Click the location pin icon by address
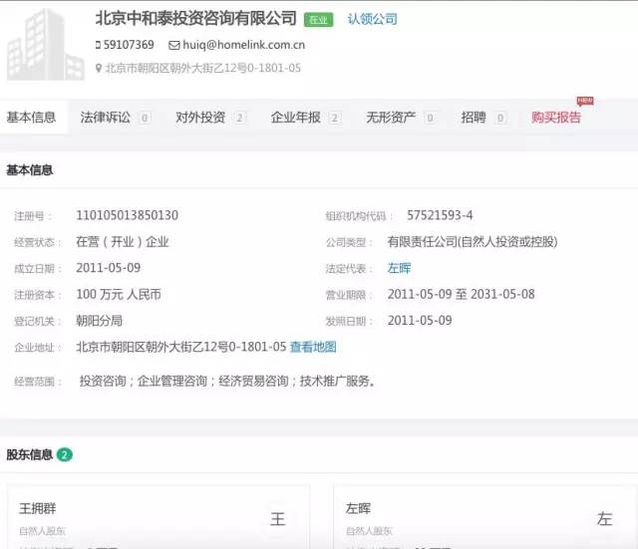Screen dimensions: 638x549 click(x=98, y=69)
